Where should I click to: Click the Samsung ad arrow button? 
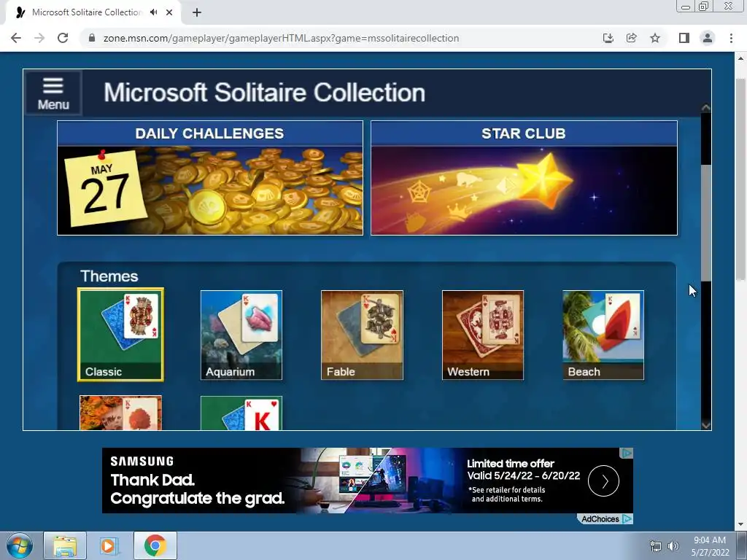(x=603, y=481)
